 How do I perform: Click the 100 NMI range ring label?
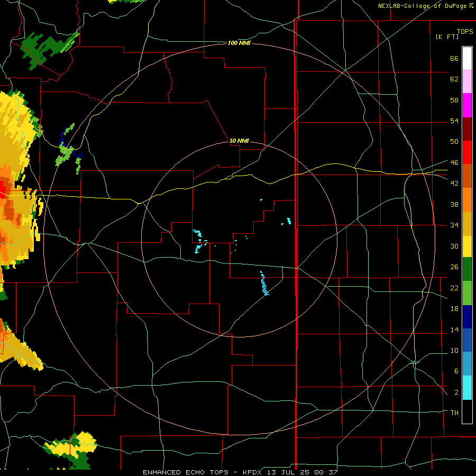tap(239, 43)
